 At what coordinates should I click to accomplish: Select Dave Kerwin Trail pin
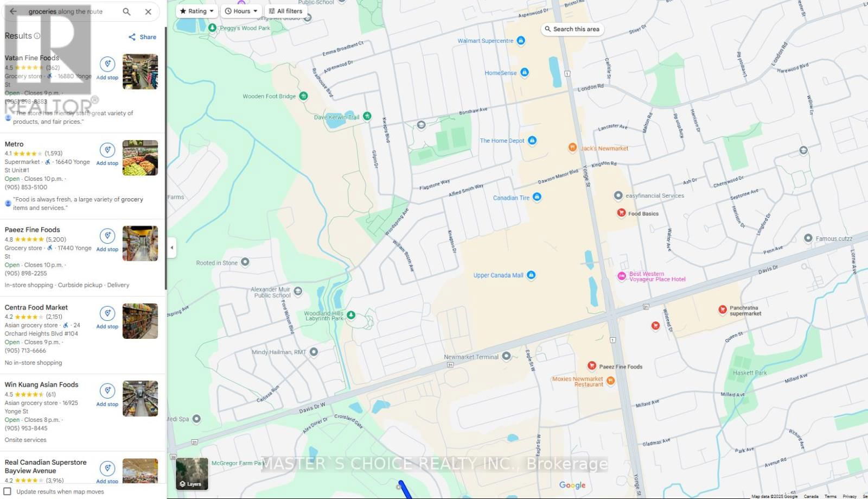click(x=367, y=116)
